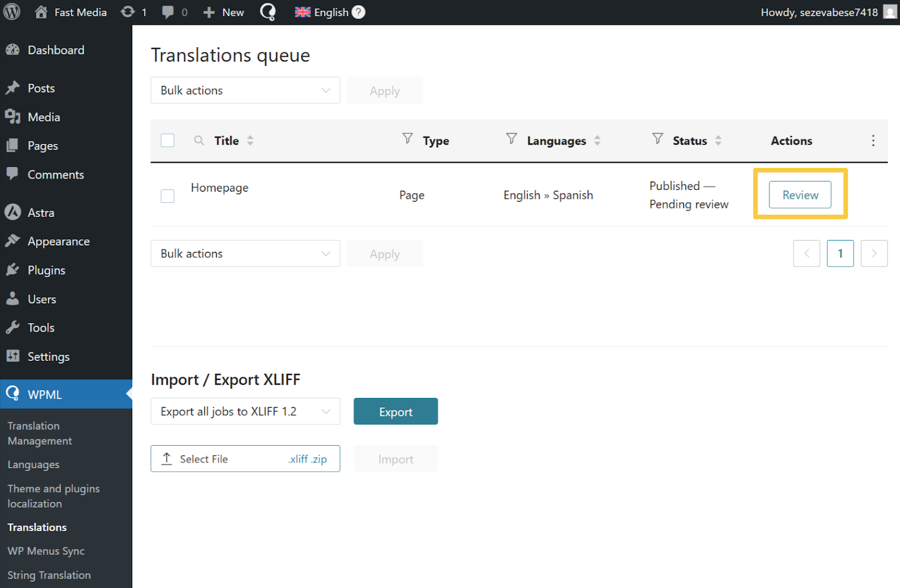Open String Translation submenu item
This screenshot has height=588, width=900.
click(x=49, y=575)
